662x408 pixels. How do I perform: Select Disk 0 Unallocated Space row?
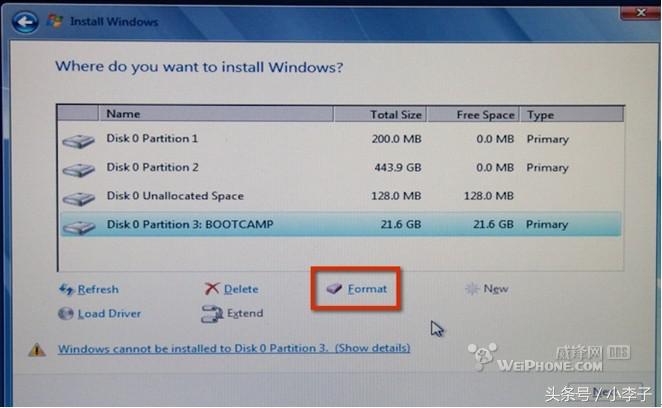[341, 196]
